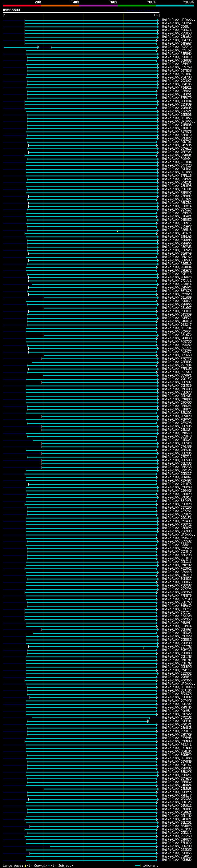Image resolution: width=197 pixels, height=868 pixels.
Task: Open the UniRef100_C5K5C9 hit
Action: (x=177, y=386)
